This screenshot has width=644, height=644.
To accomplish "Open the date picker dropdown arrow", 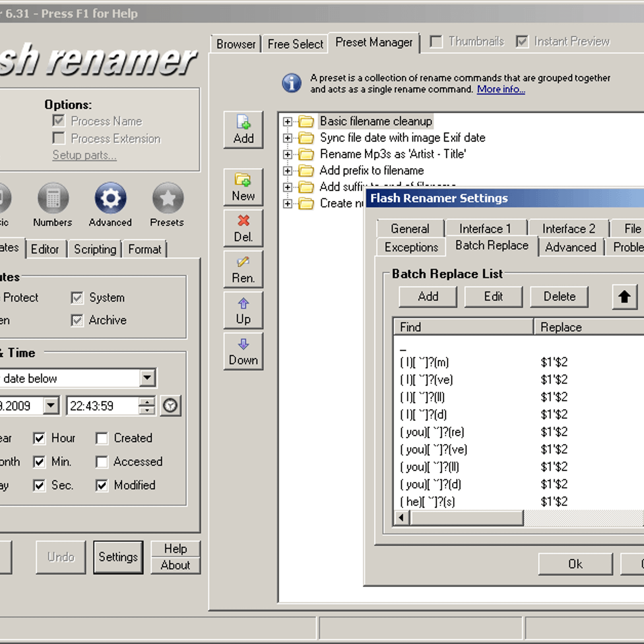I will point(51,405).
